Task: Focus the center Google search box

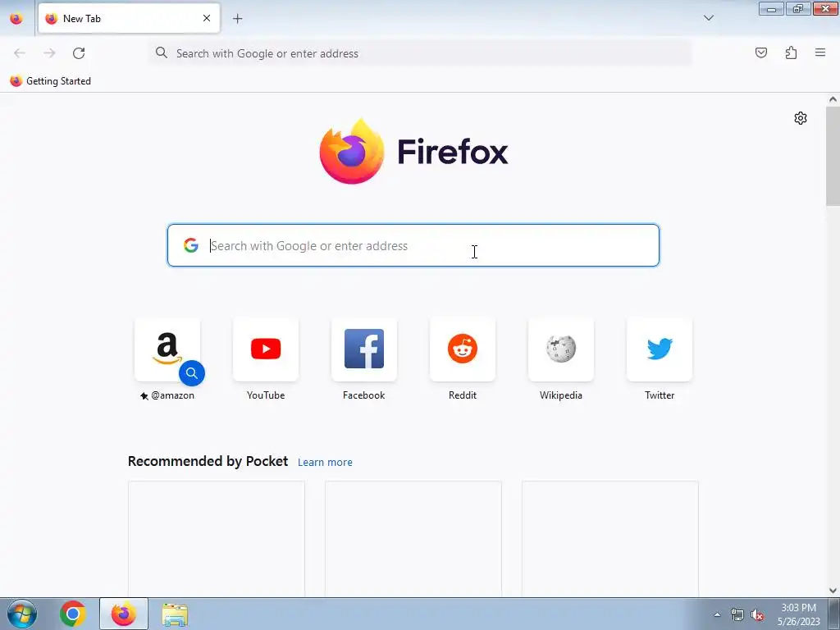Action: [413, 245]
